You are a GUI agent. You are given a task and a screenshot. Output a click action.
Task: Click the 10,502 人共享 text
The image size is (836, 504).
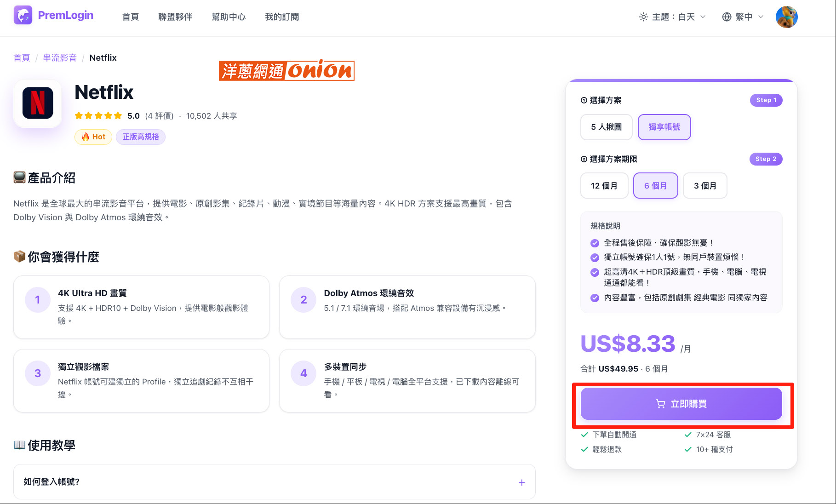point(212,116)
